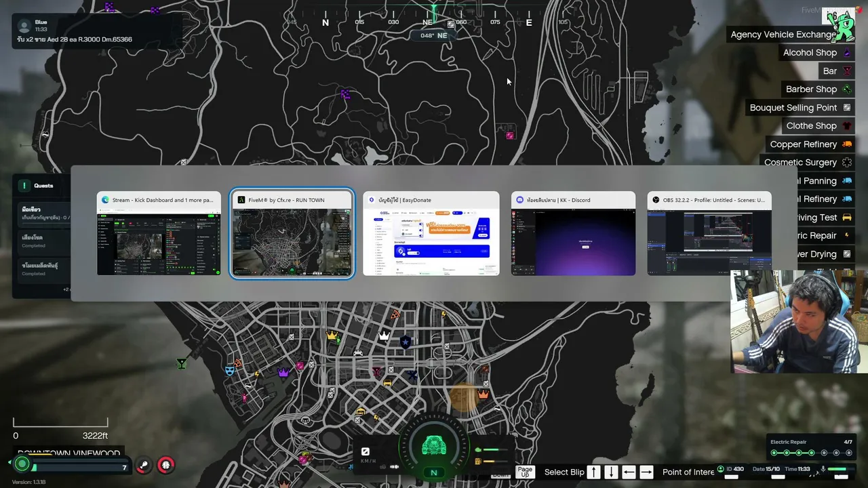
Task: Open the KK - Discord window thumbnail
Action: (573, 234)
